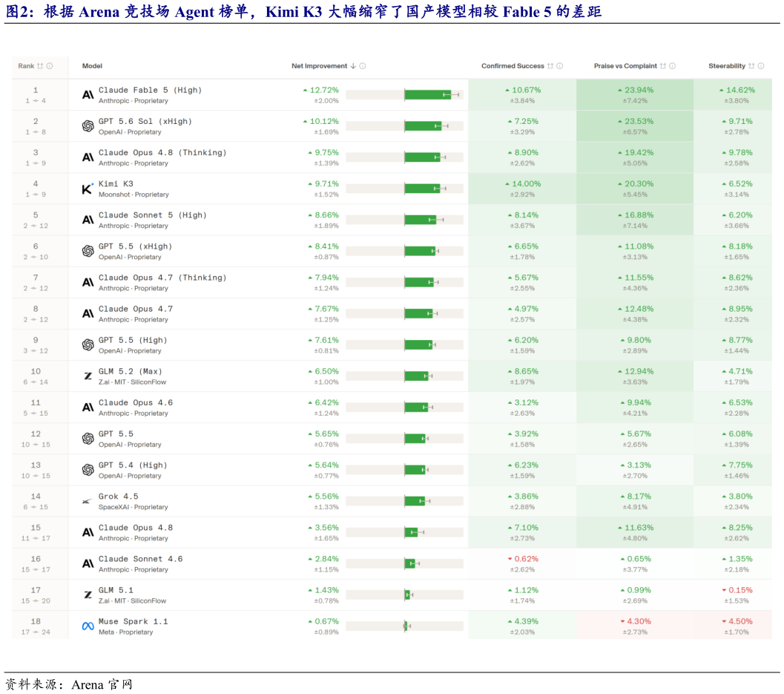Open Net Improvement info icon
Screen dimensions: 784x694
(x=363, y=66)
